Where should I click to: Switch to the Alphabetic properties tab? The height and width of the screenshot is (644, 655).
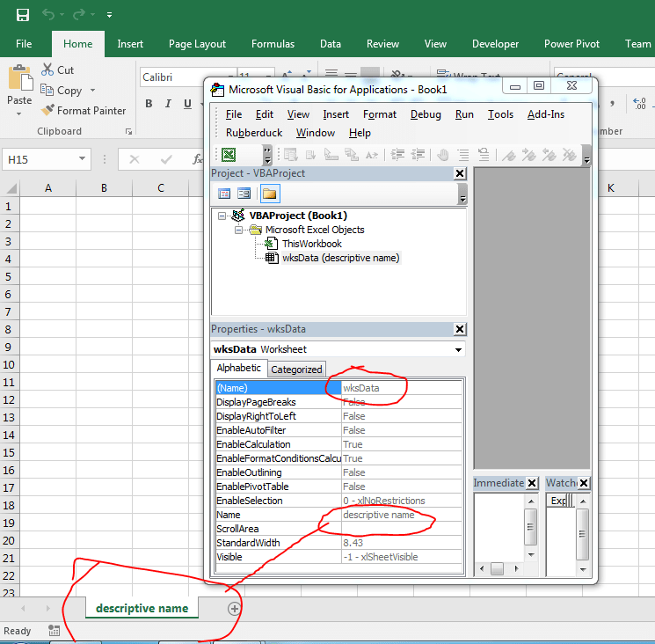pos(238,368)
